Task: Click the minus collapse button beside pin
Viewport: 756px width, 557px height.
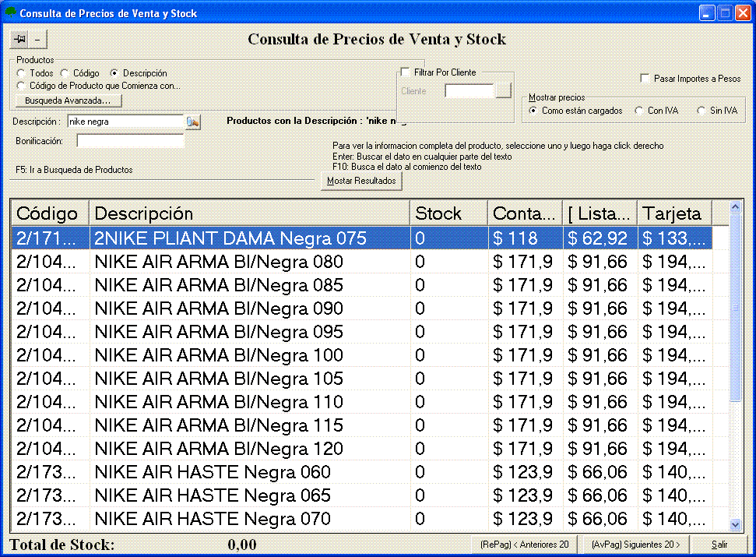Action: click(37, 39)
